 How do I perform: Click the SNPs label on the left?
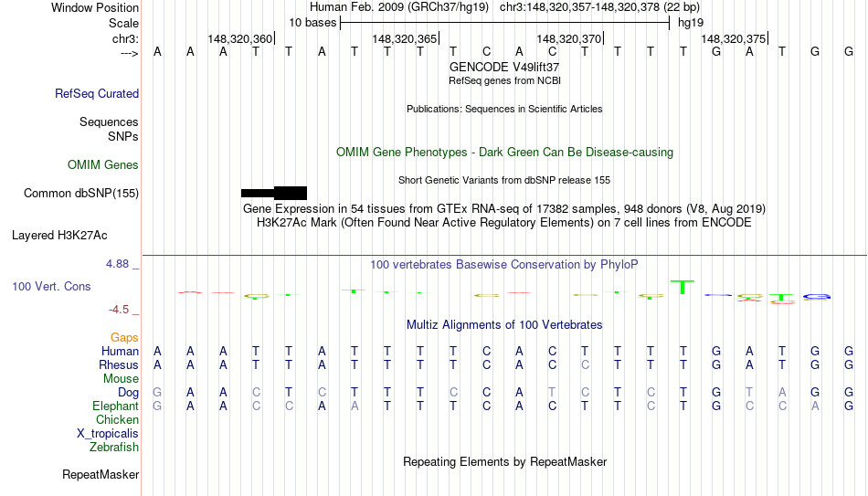(x=123, y=136)
